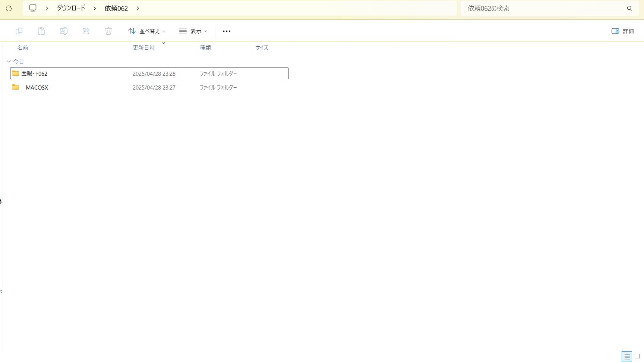Click the Paste clipboard icon

click(41, 31)
